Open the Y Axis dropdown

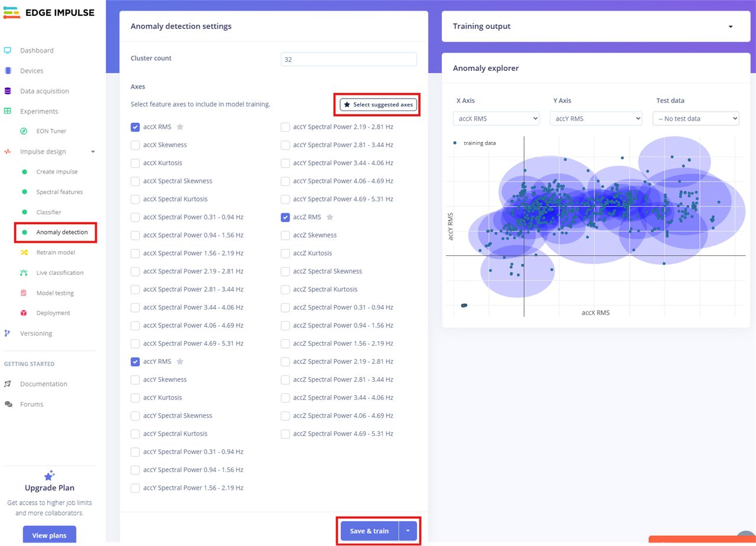tap(596, 118)
